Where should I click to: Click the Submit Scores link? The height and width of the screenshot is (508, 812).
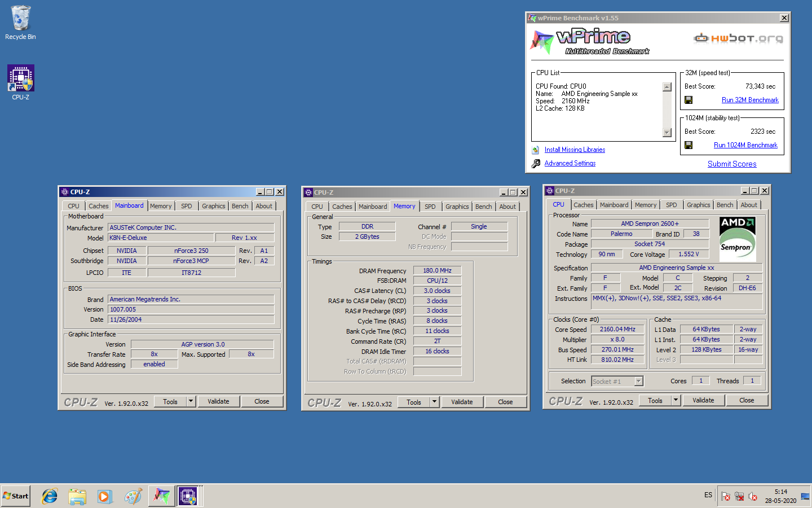pyautogui.click(x=732, y=164)
